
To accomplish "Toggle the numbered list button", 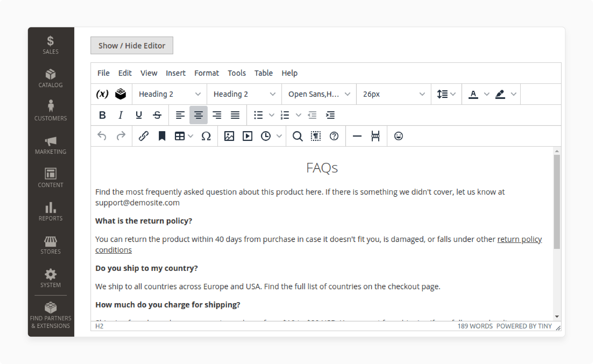I will point(285,115).
